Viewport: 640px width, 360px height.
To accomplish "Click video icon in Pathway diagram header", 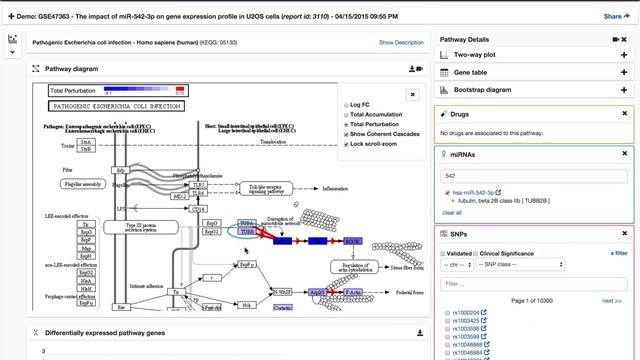I will coord(420,69).
